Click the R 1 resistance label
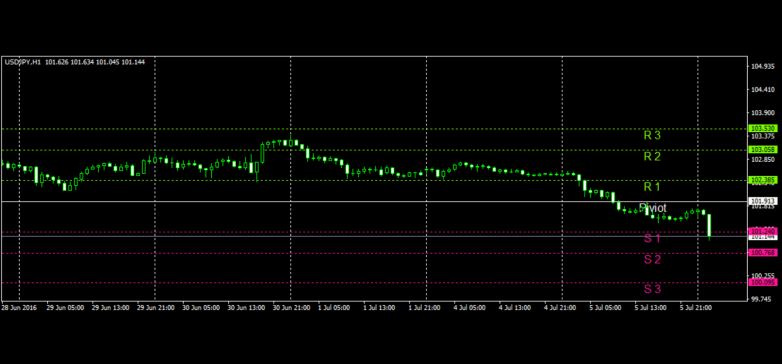 coord(652,187)
